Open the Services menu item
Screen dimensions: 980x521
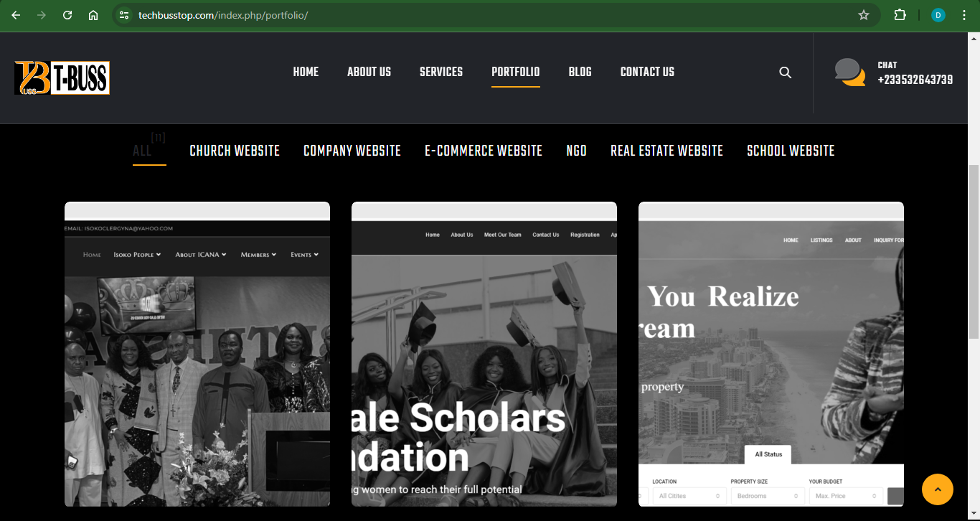coord(441,72)
